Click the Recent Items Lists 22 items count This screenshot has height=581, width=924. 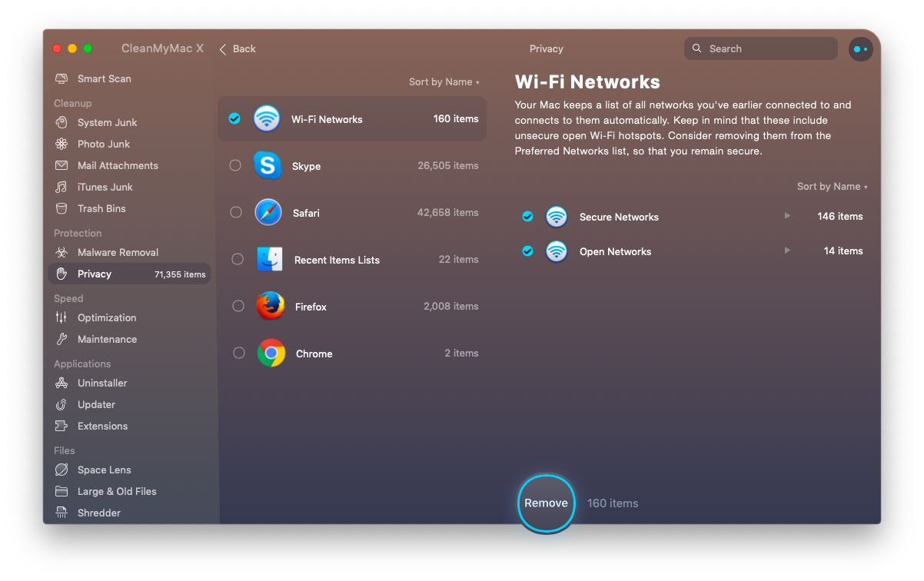pyautogui.click(x=459, y=259)
